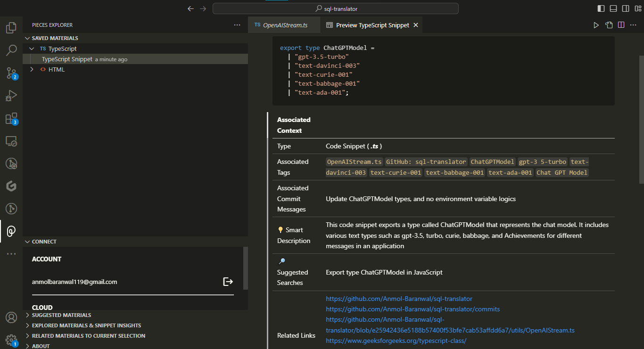
Task: Toggle the primary side bar layout
Action: pos(601,8)
